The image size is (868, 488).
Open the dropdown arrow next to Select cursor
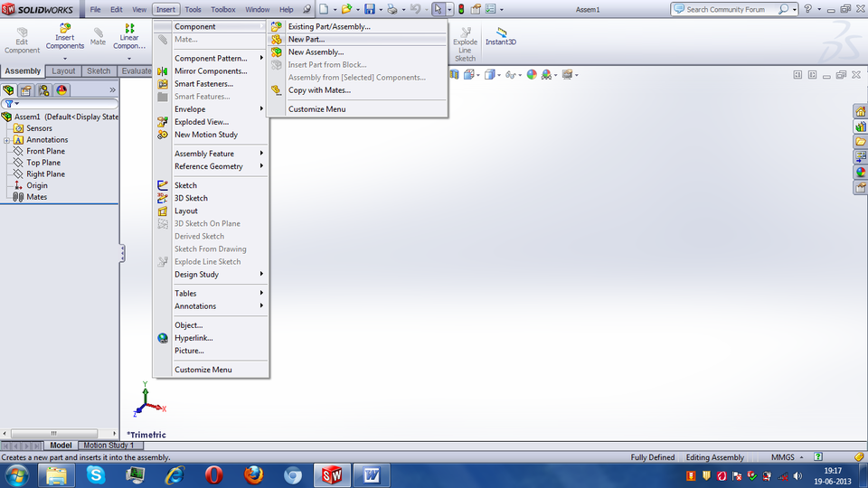449,10
